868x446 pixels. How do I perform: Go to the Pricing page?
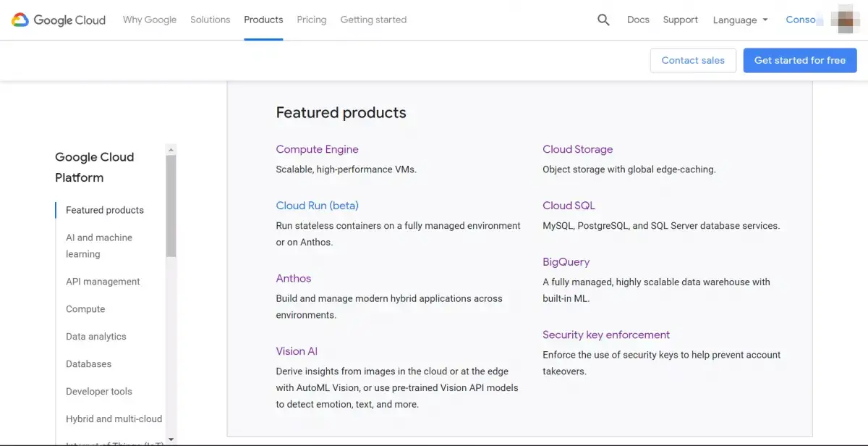click(312, 20)
